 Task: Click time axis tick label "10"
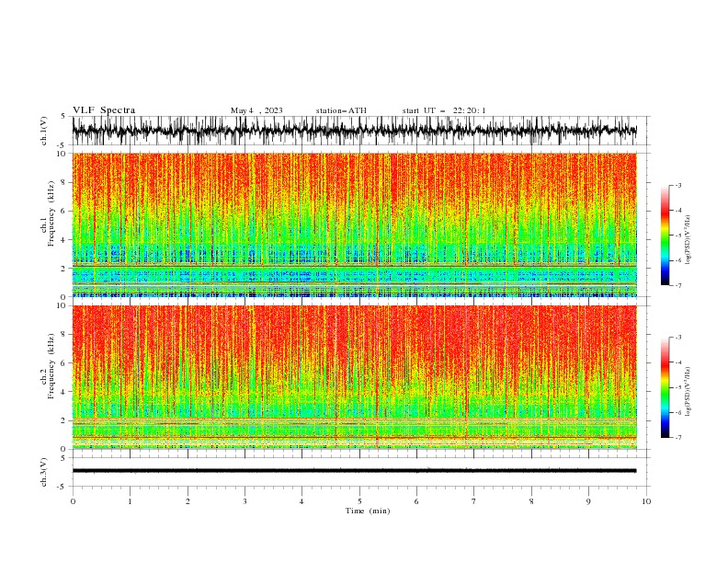click(646, 501)
